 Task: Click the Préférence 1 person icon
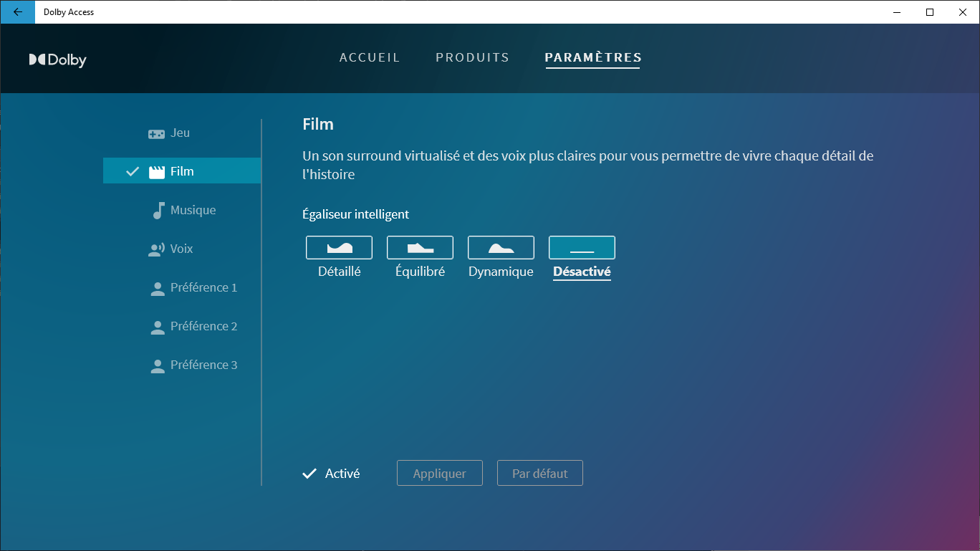point(158,289)
